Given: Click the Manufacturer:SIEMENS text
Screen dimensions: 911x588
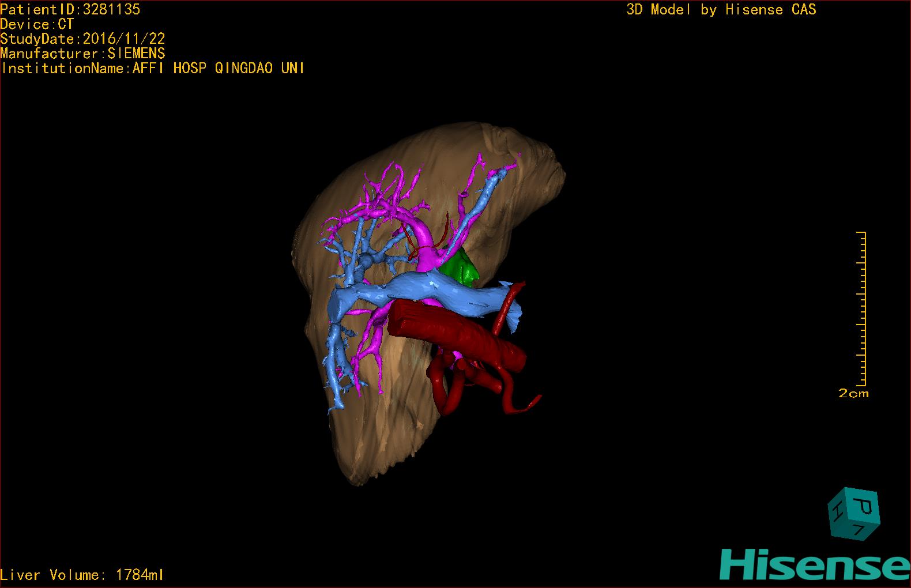Looking at the screenshot, I should pos(82,54).
